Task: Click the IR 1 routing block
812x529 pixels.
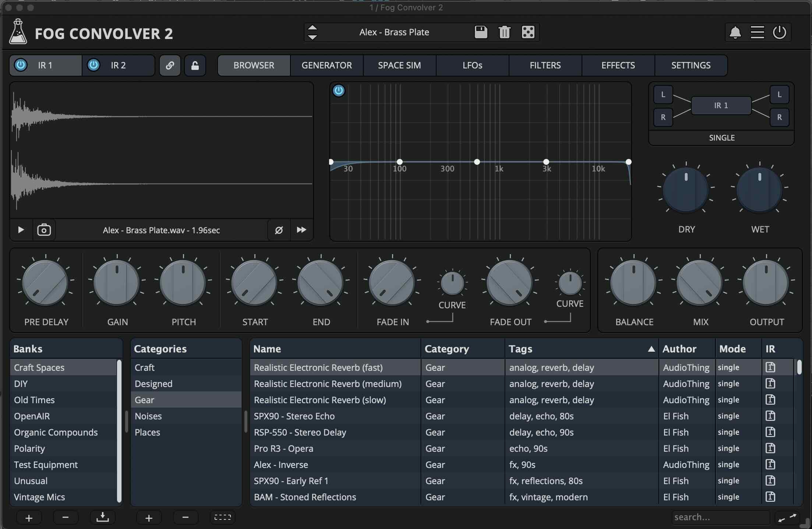Action: 721,106
